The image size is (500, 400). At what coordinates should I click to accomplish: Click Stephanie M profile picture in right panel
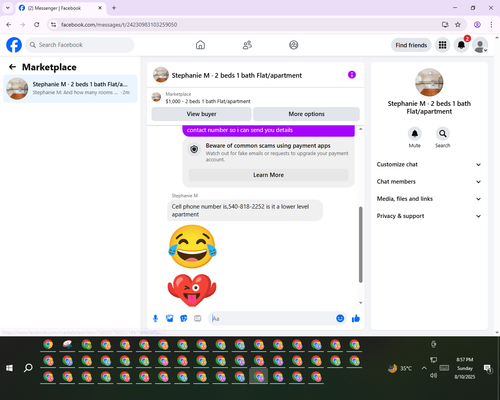coord(429,82)
